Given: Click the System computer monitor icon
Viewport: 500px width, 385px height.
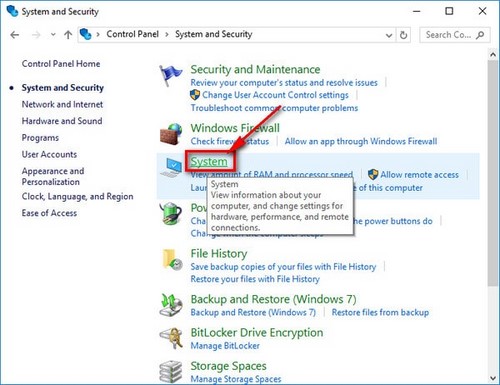Looking at the screenshot, I should click(x=171, y=167).
